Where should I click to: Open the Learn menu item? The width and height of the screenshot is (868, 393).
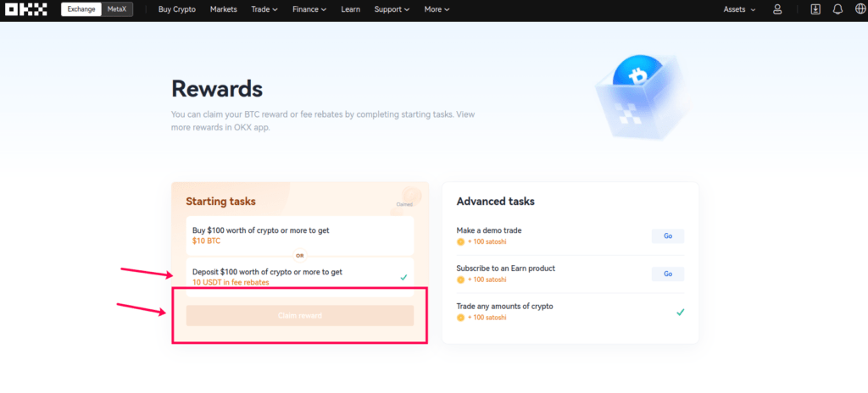(x=350, y=9)
